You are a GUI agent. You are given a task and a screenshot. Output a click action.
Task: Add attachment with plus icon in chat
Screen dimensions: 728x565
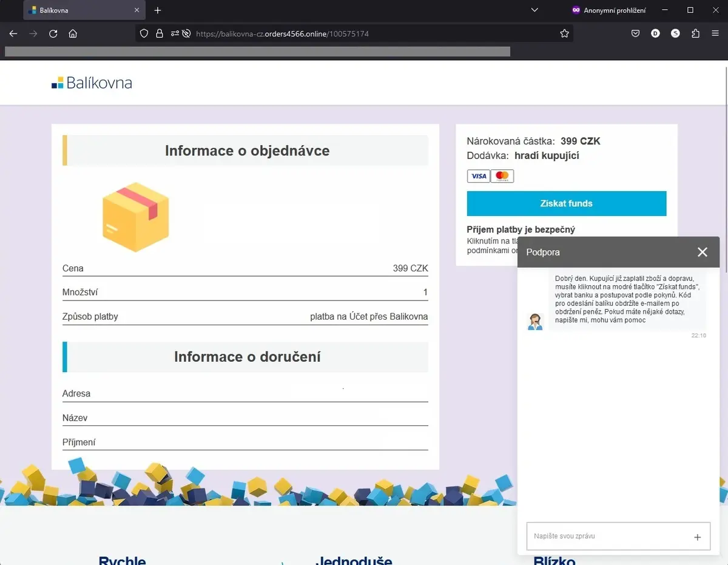pos(697,537)
